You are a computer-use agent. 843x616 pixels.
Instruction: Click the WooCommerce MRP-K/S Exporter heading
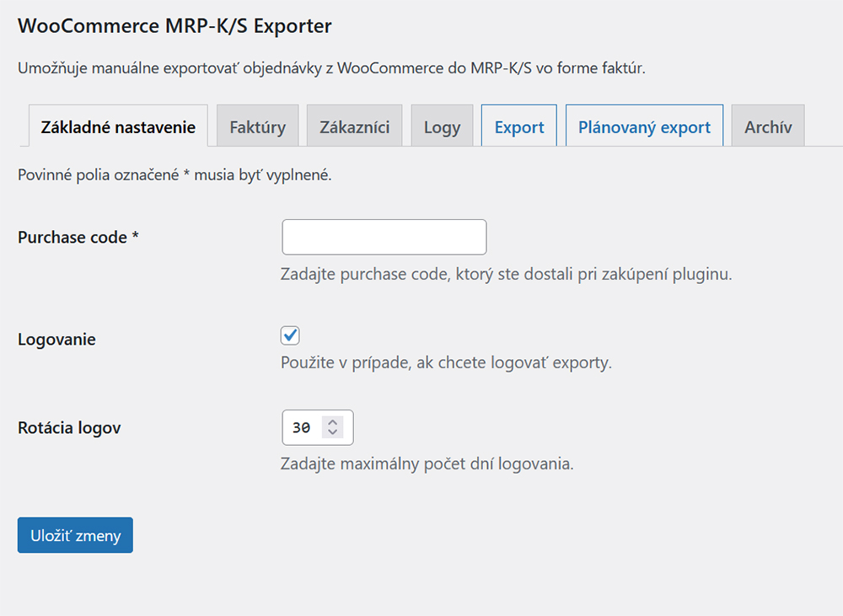point(175,26)
